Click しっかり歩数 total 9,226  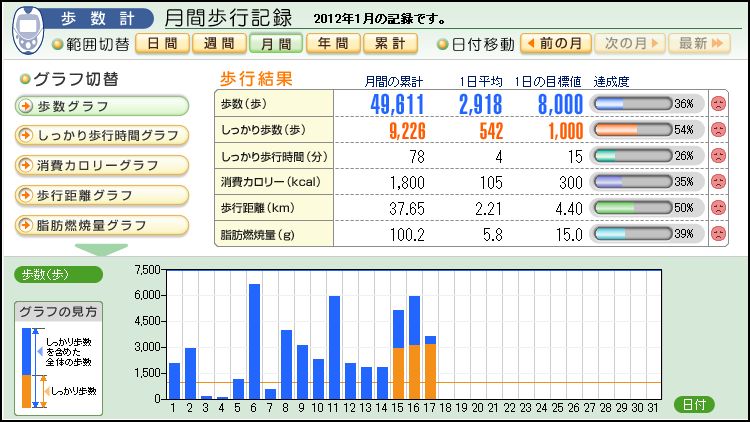pos(407,131)
